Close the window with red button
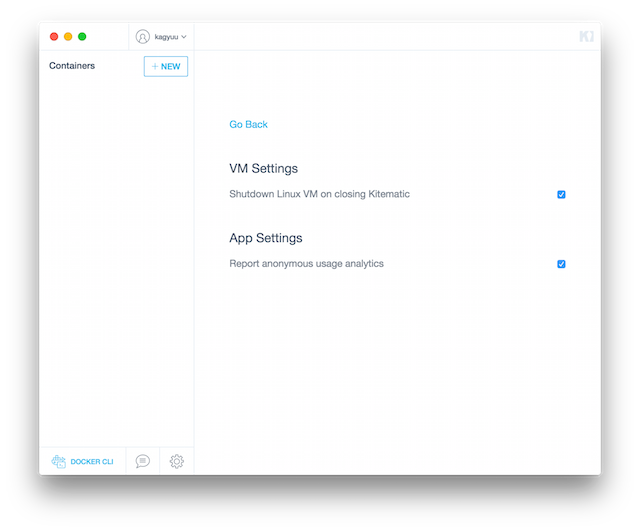 54,37
